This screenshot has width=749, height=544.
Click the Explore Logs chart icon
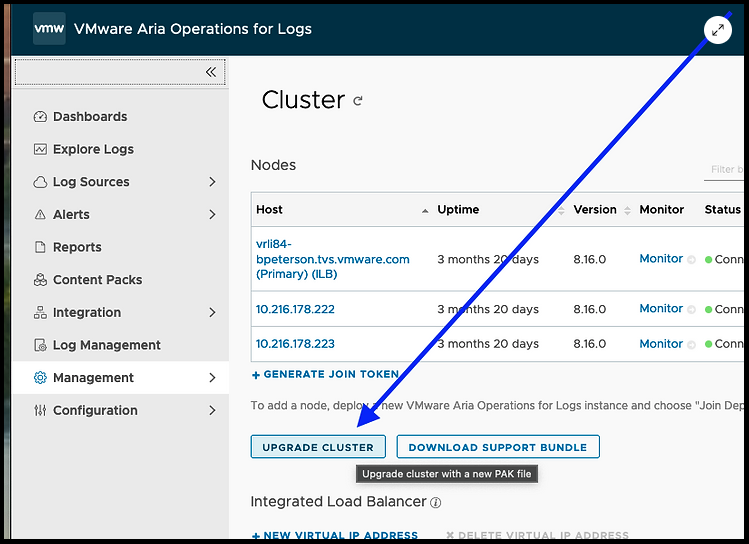(x=40, y=149)
